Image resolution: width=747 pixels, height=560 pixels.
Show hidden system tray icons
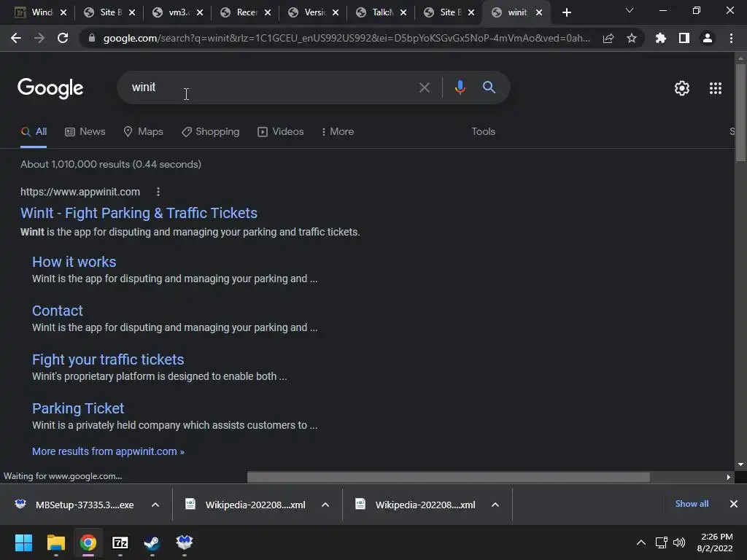tap(641, 542)
